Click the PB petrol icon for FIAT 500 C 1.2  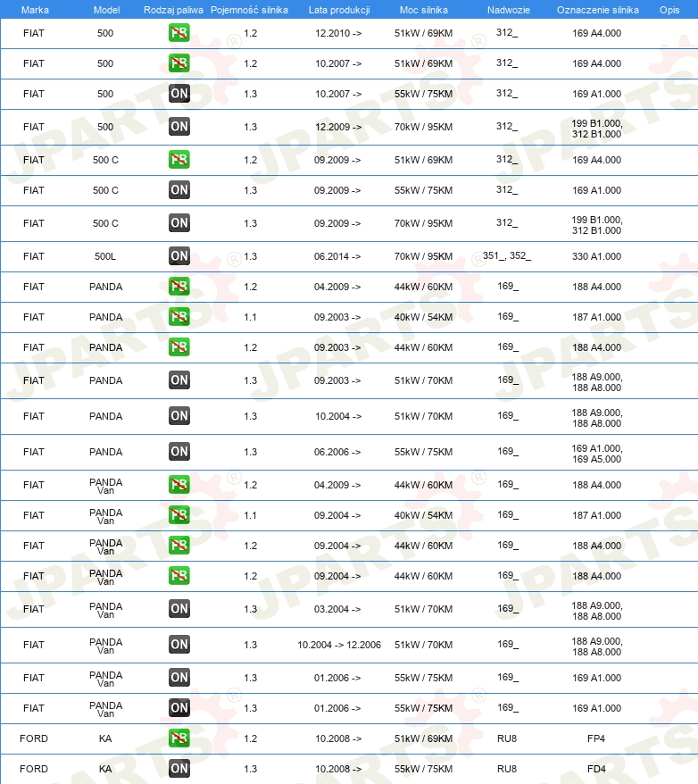(179, 160)
